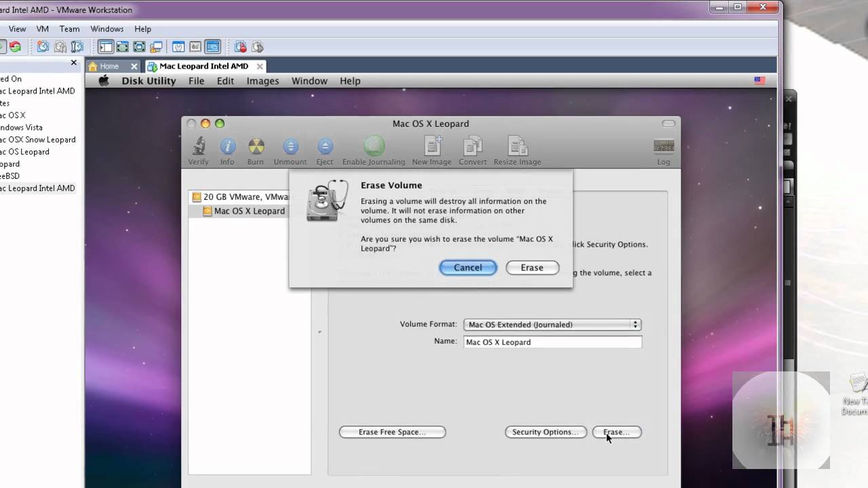Open the Log toolbar icon
The width and height of the screenshot is (868, 488).
tap(663, 146)
